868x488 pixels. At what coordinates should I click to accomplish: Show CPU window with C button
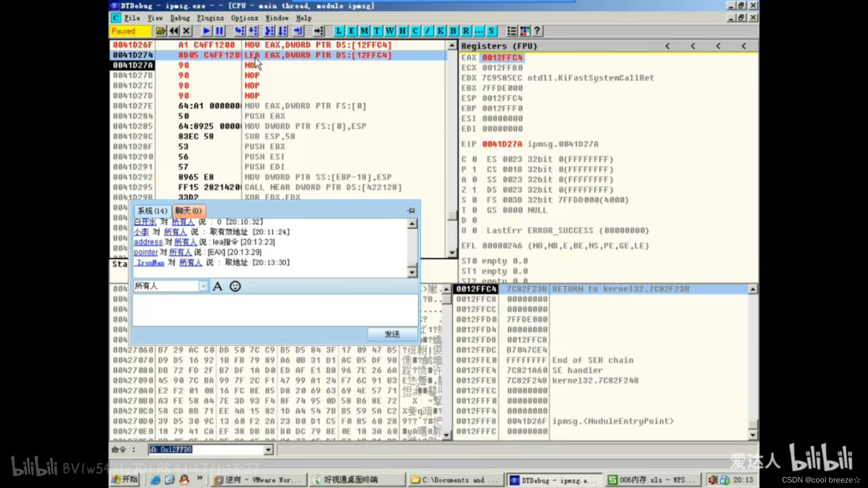[415, 31]
